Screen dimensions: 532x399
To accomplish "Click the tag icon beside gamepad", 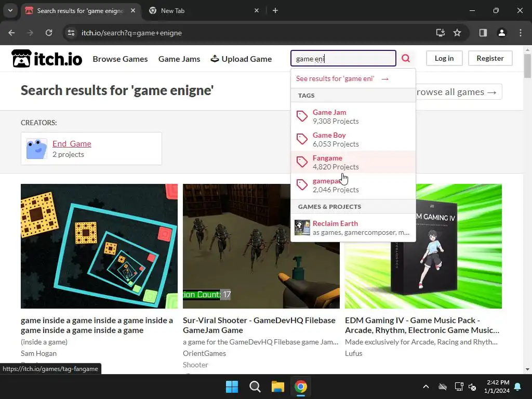I will tap(302, 185).
